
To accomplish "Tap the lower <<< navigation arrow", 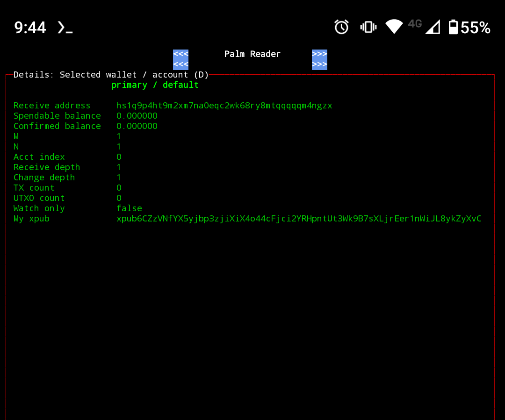I will click(x=180, y=64).
